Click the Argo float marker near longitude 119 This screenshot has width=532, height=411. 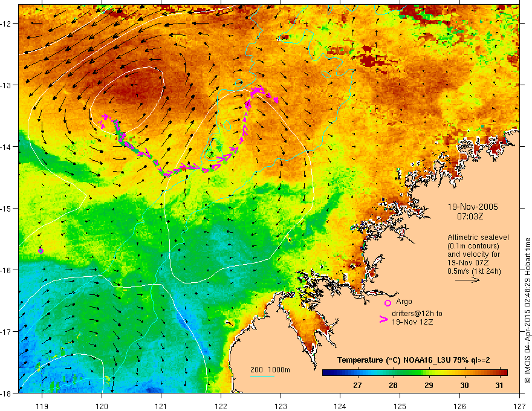tap(41, 251)
